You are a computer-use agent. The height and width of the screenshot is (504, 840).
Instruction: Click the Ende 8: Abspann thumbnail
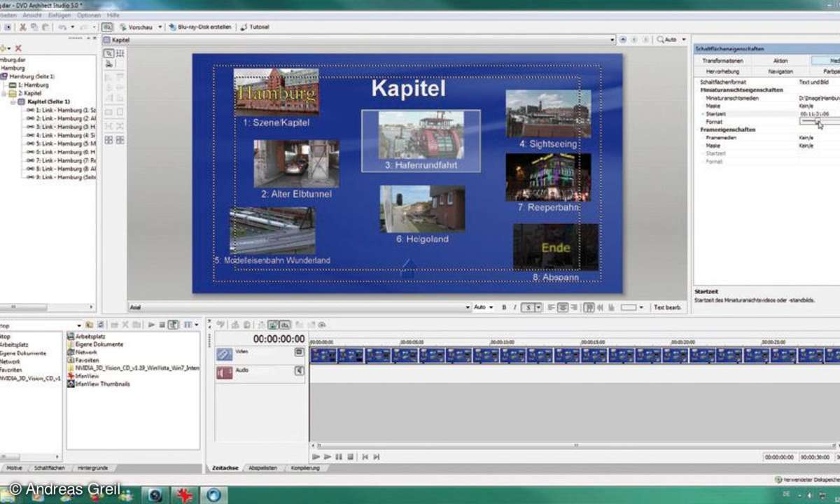click(556, 247)
